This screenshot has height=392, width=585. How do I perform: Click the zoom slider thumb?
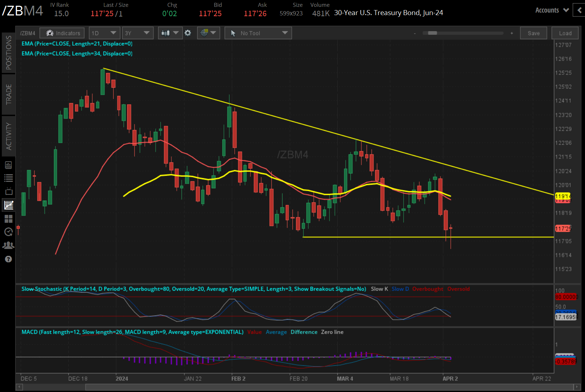(432, 33)
